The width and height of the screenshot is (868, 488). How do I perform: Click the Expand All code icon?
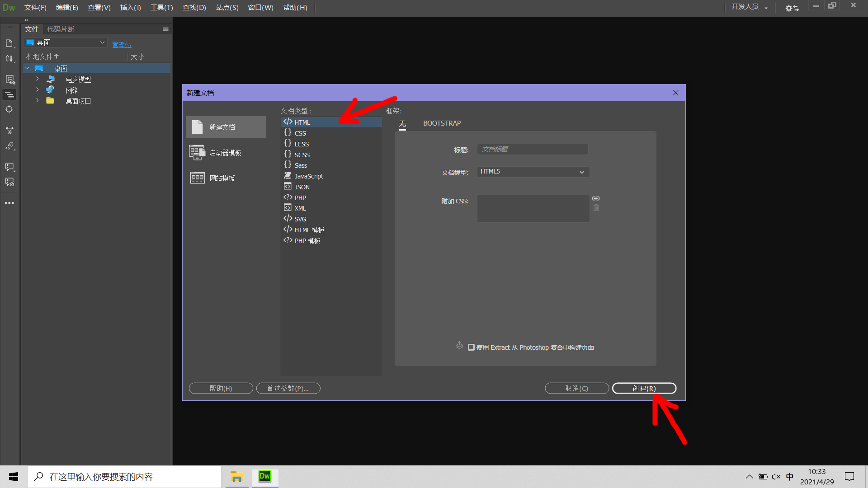click(9, 131)
